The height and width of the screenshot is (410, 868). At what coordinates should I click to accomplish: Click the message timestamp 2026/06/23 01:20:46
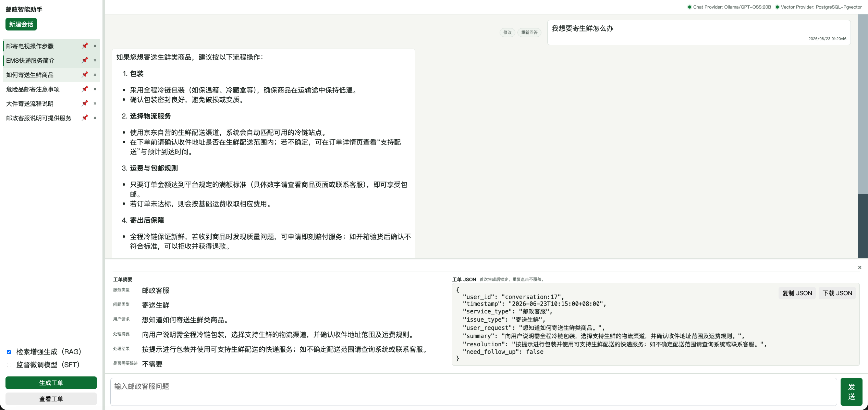[x=827, y=39]
